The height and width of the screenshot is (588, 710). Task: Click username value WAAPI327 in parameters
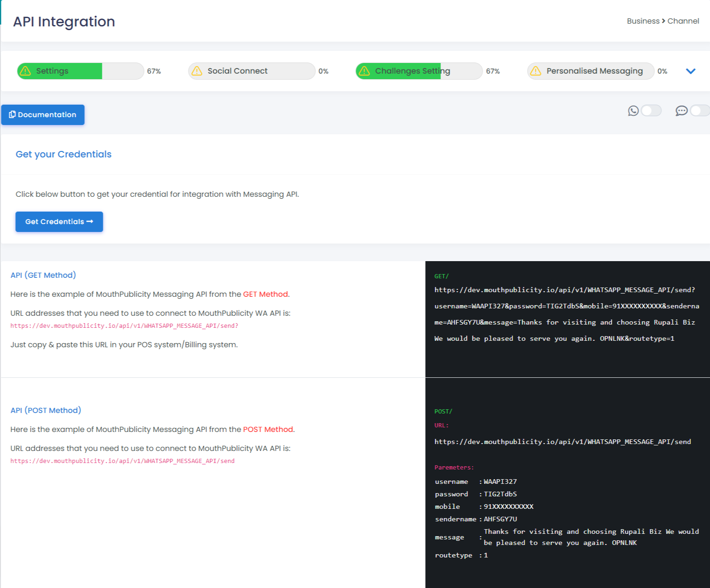click(x=500, y=482)
